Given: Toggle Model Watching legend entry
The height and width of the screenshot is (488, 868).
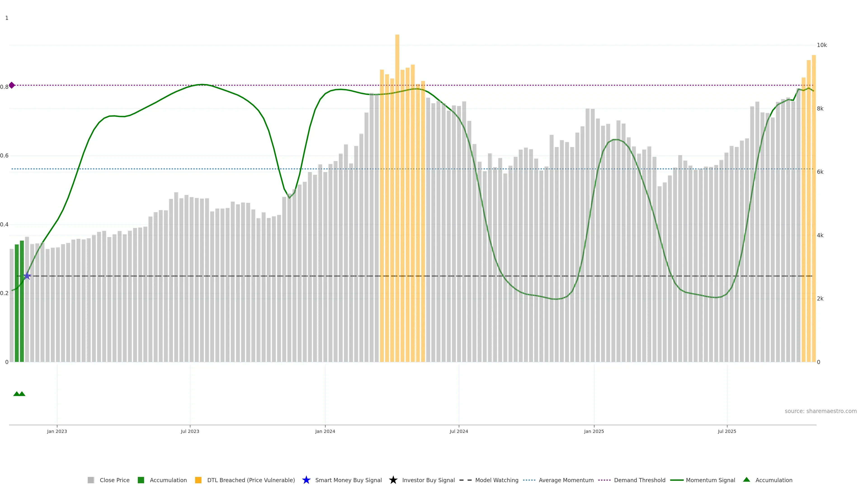Looking at the screenshot, I should pos(496,480).
